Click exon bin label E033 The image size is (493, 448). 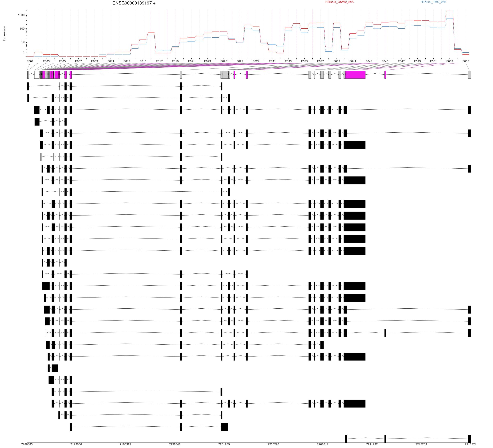point(288,61)
